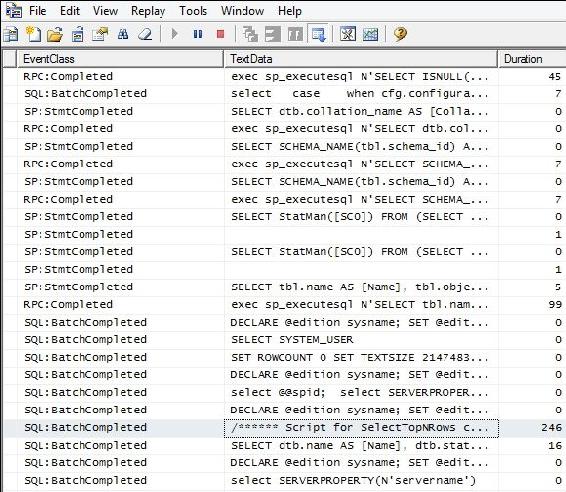566x492 pixels.
Task: Select the row with 'SELECT ISNULL(' text
Action: tap(284, 77)
